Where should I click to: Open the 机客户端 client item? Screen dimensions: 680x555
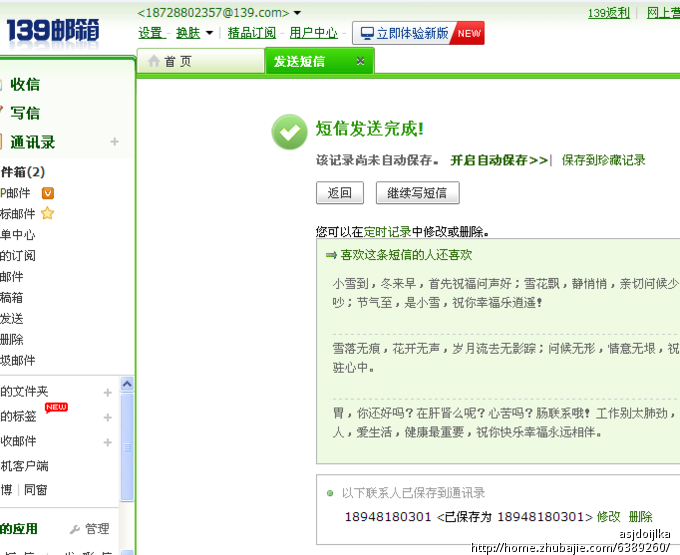pos(24,466)
